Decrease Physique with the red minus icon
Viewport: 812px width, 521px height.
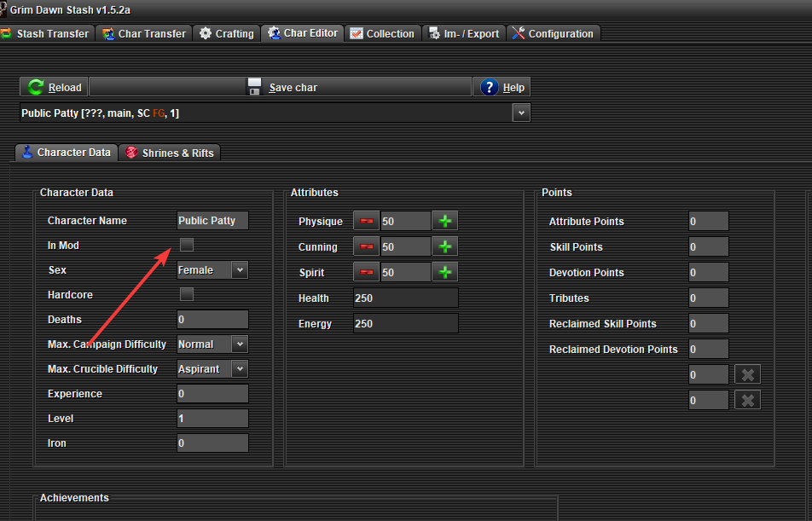coord(367,221)
